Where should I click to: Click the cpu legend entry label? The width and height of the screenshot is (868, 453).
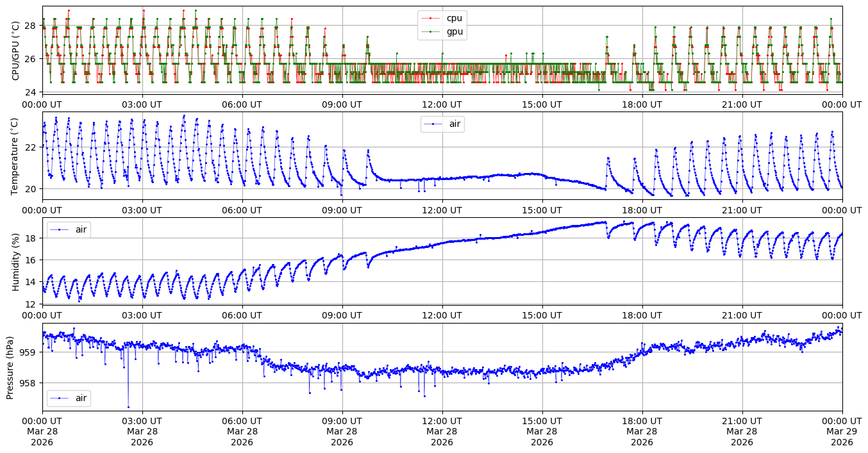(454, 18)
